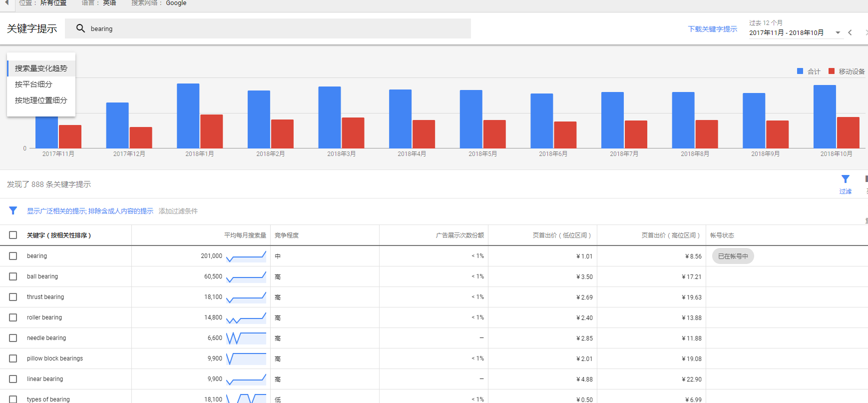Click the blue 合计 legend swatch

[800, 71]
